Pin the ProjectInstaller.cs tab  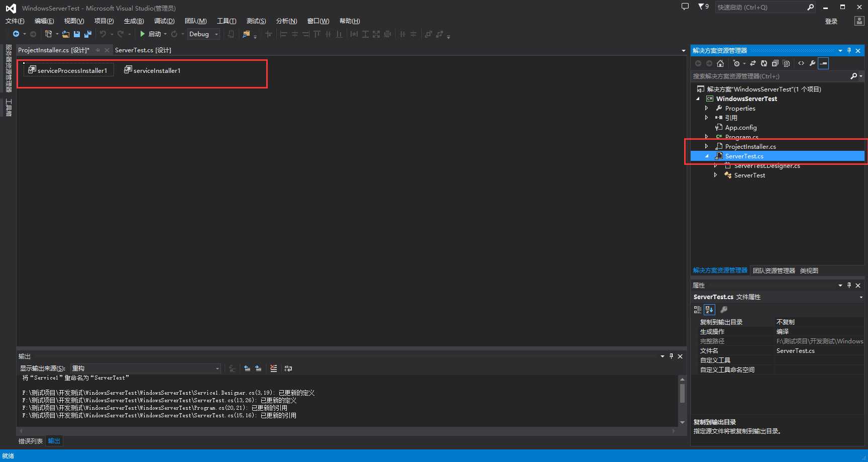click(98, 50)
